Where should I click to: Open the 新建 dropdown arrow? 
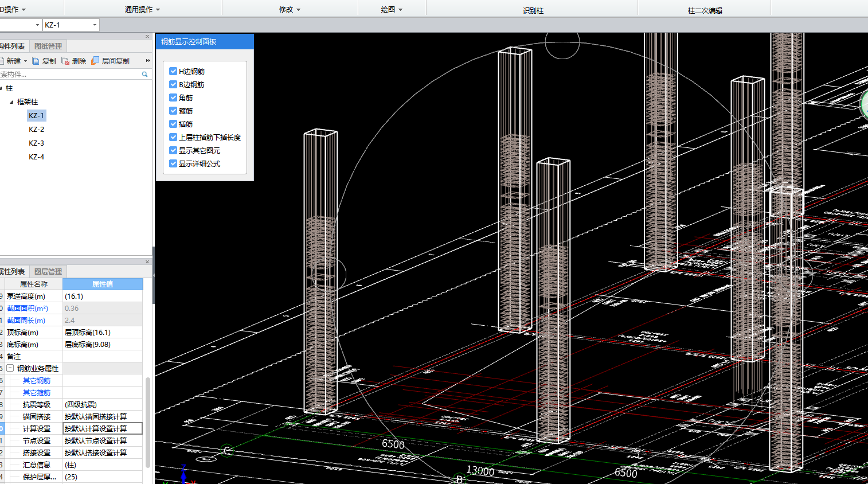coord(25,61)
